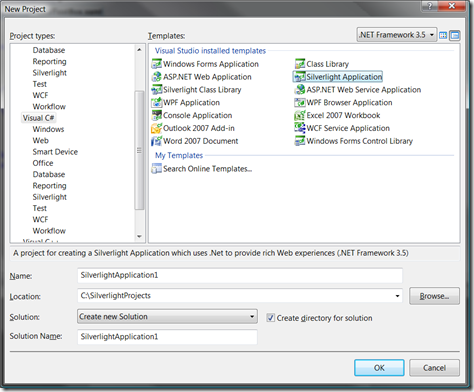Pick the WCF Service Application template icon
The image size is (474, 392).
[300, 128]
